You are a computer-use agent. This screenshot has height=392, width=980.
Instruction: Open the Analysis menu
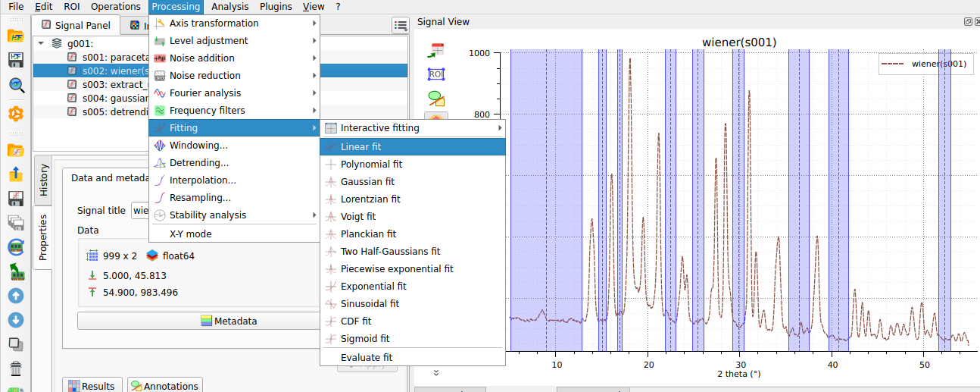tap(229, 7)
